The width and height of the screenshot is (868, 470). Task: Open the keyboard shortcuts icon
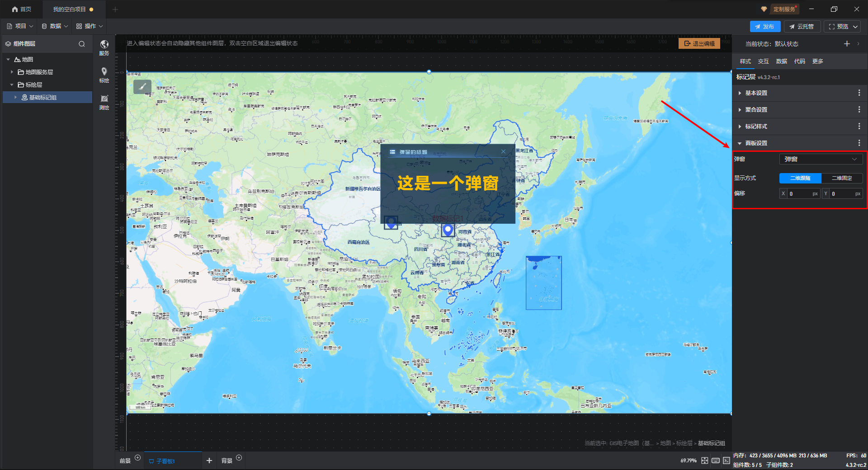[x=715, y=461]
